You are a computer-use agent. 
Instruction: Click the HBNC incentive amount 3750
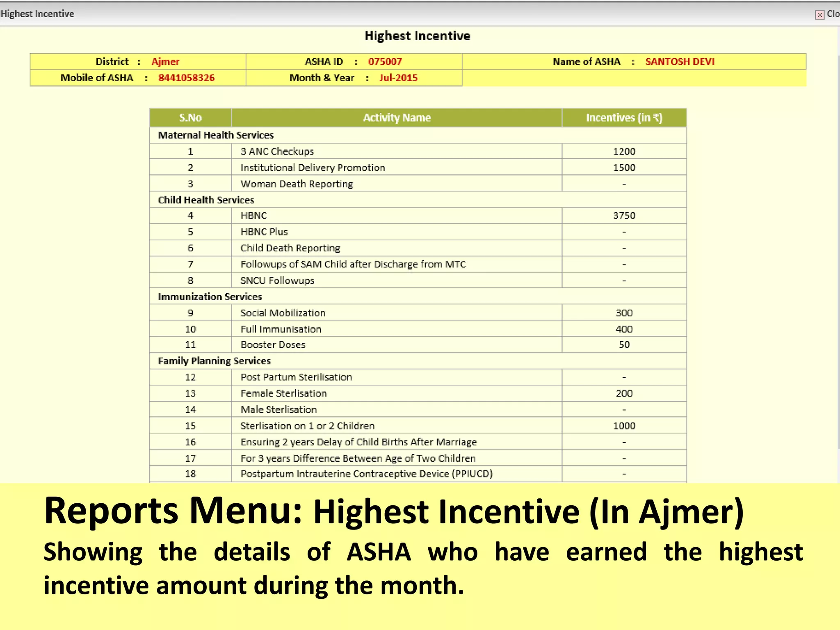[x=624, y=216]
